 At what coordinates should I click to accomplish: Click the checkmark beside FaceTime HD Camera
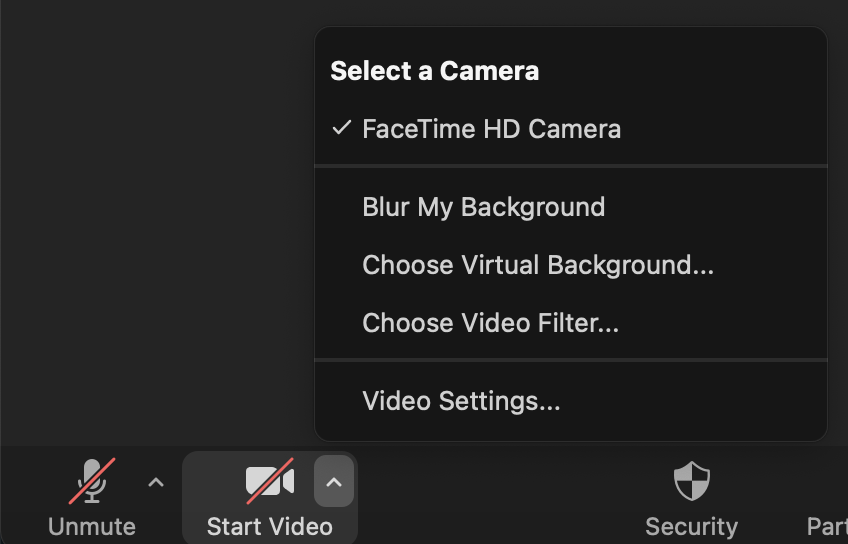(342, 128)
